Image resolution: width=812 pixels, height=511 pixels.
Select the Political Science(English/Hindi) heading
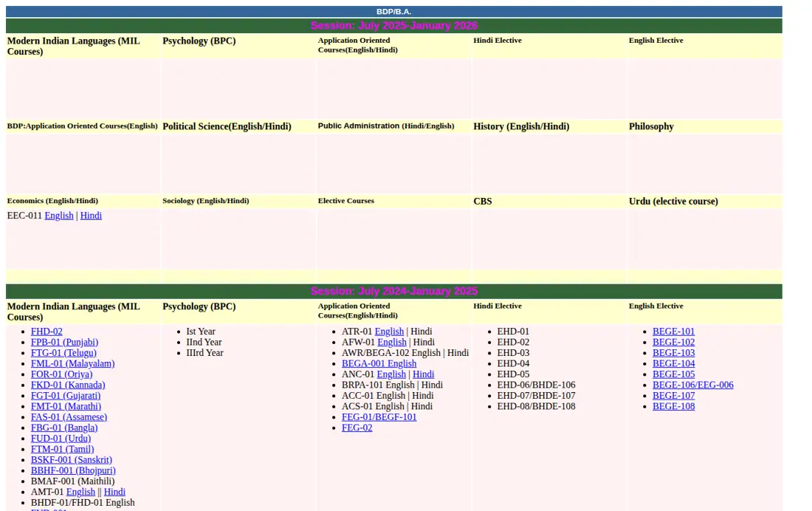(227, 126)
